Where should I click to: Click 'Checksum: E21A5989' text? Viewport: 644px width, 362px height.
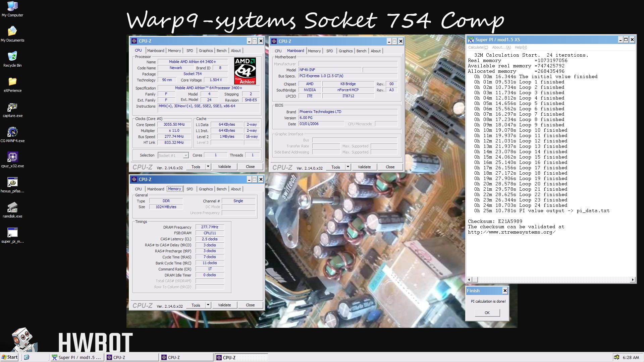495,221
